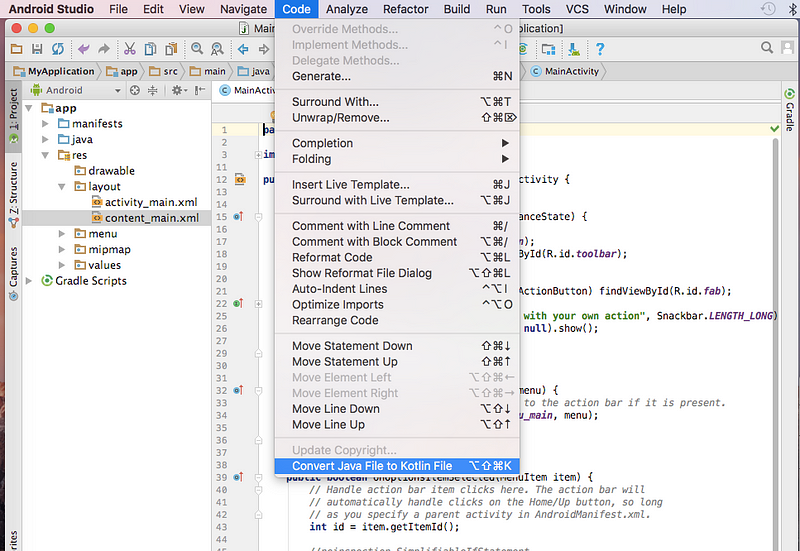Click override gutter icon on line 15
This screenshot has height=551, width=800.
238,217
